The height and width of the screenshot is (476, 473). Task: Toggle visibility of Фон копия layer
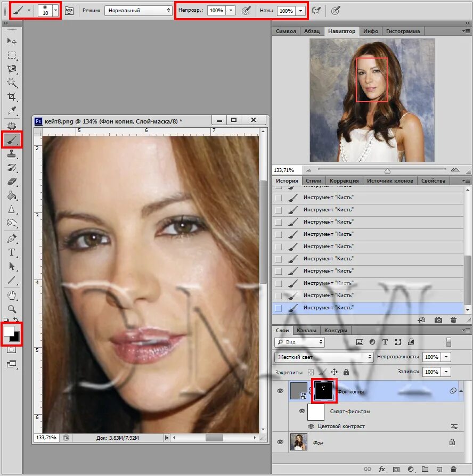(x=280, y=391)
